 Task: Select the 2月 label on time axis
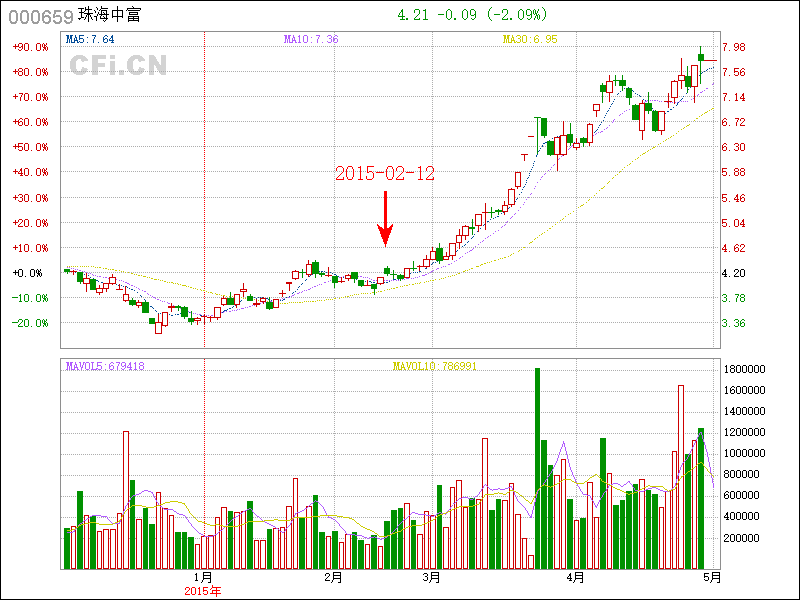(334, 577)
